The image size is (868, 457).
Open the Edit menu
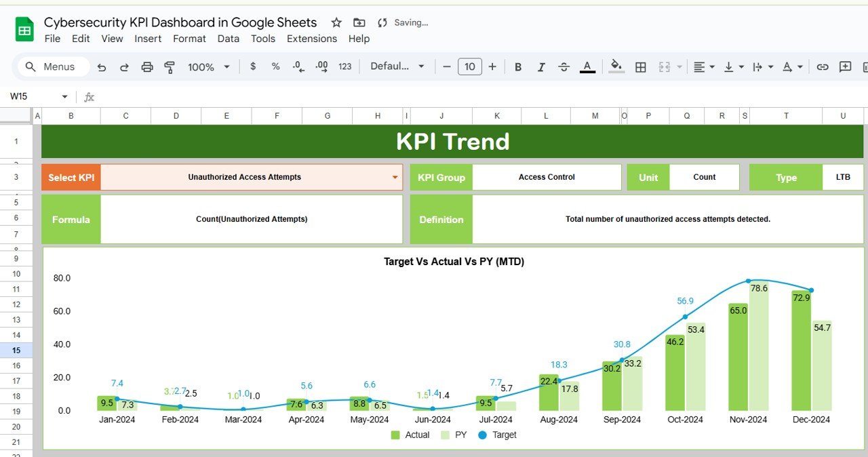click(x=81, y=39)
